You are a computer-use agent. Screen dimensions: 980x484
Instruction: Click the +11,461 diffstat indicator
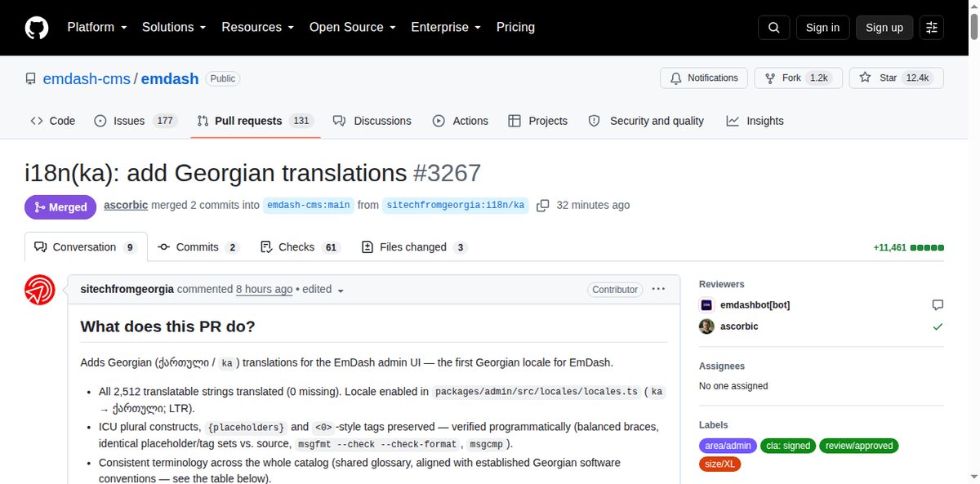tap(908, 247)
